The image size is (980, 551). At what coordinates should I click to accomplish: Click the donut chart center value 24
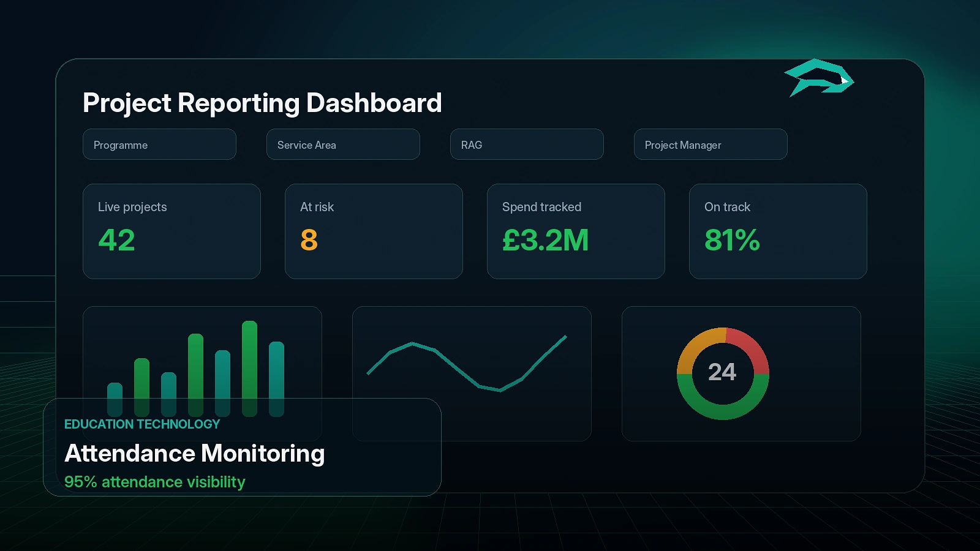click(x=722, y=372)
